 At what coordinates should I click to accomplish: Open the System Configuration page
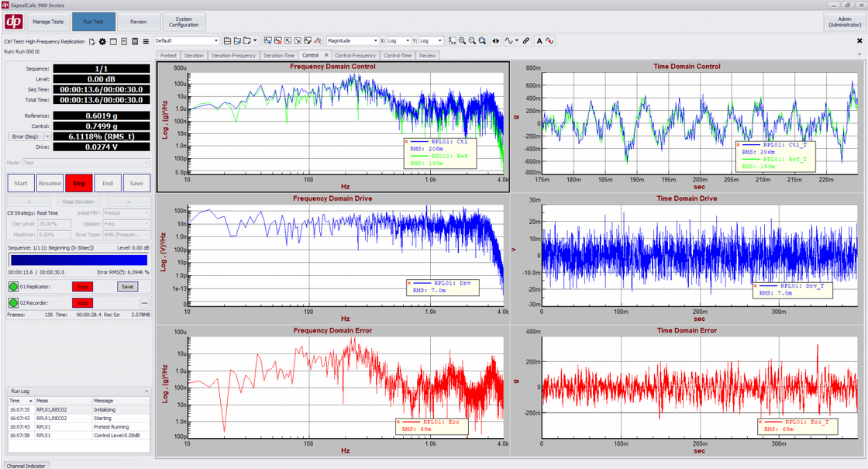click(184, 22)
